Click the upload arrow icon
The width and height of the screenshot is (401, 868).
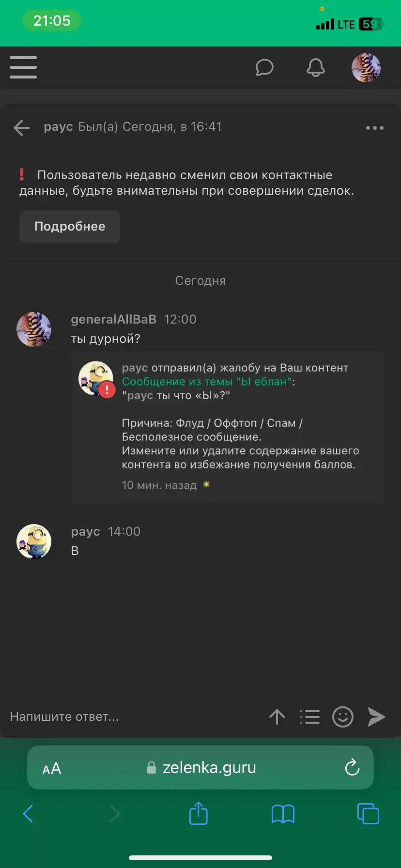pos(277,717)
